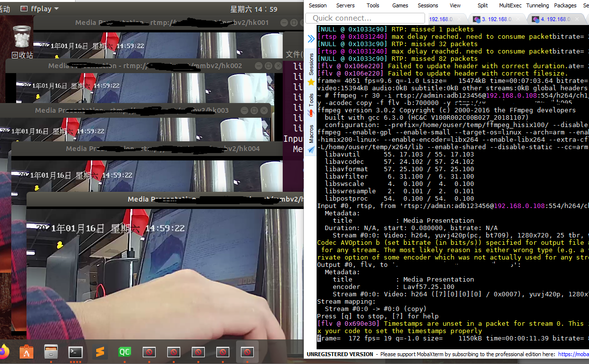Click the Session toolbar item in MobaXterm
This screenshot has width=589, height=364.
[x=318, y=5]
